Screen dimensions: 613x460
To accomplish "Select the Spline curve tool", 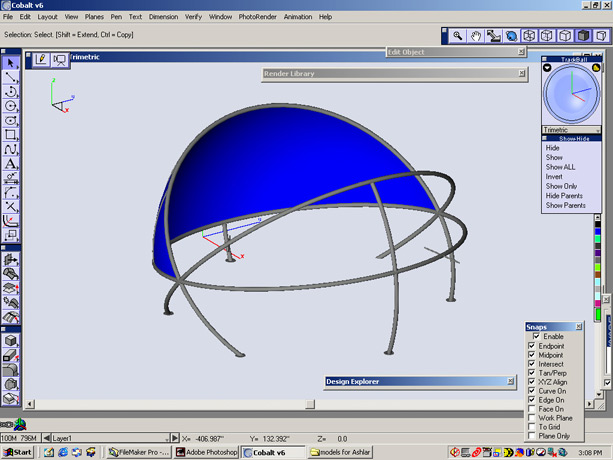I will point(11,149).
